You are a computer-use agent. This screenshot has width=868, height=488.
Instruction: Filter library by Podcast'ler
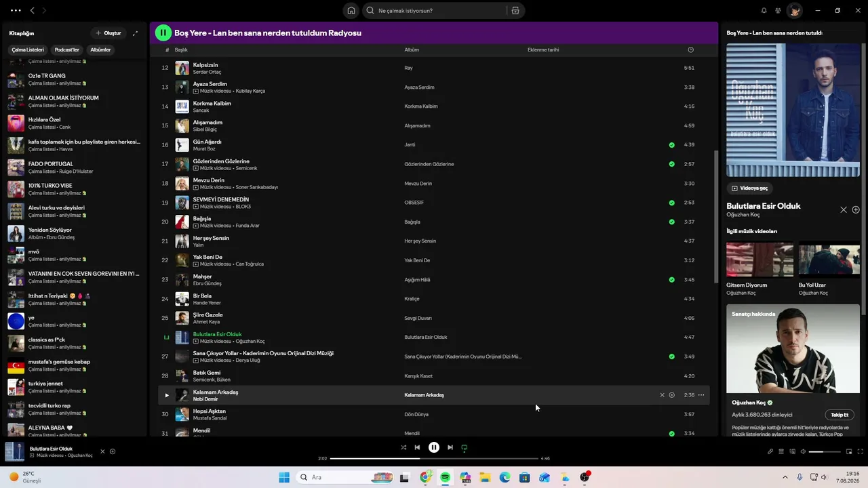point(67,49)
